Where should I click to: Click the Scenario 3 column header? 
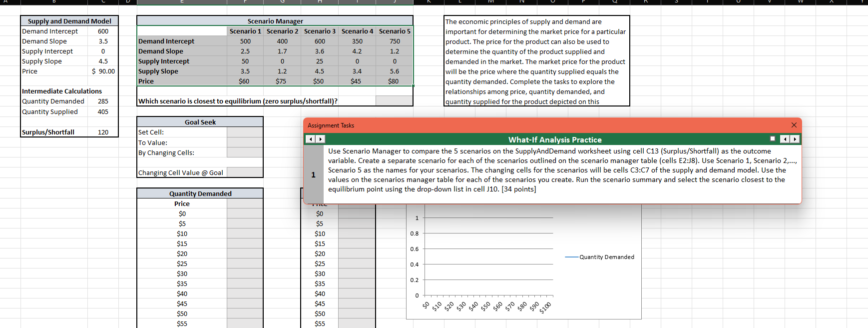coord(320,31)
